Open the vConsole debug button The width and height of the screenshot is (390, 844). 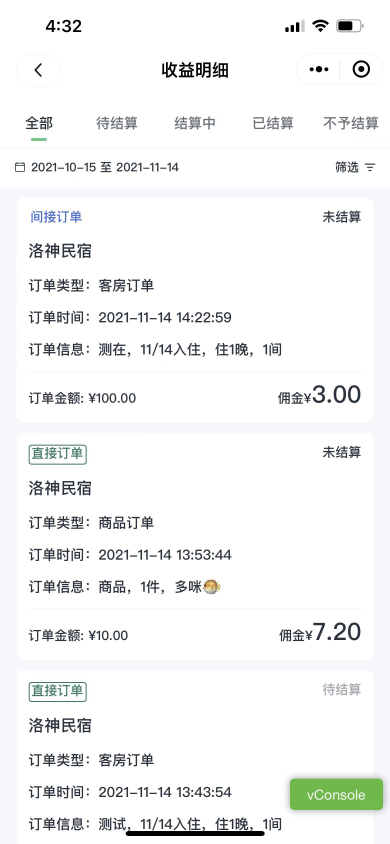point(336,794)
